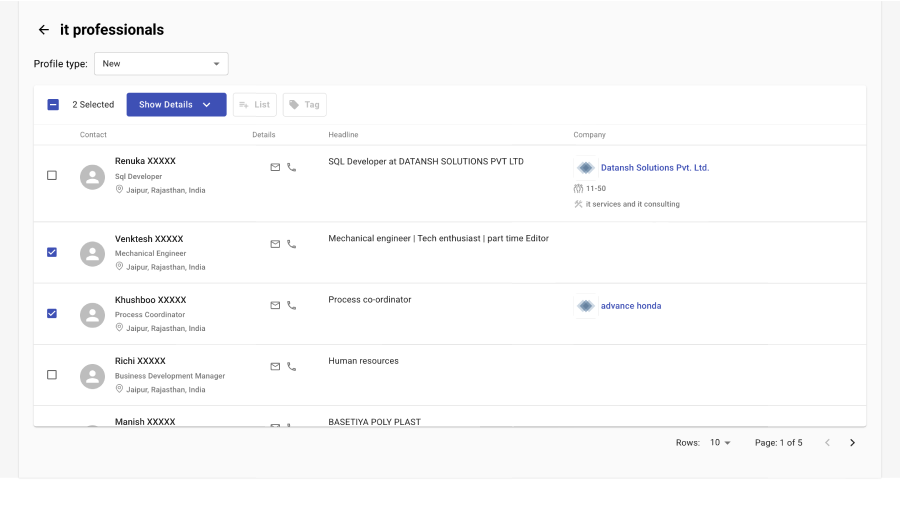900x510 pixels.
Task: Open advance honda company link
Action: coord(630,306)
